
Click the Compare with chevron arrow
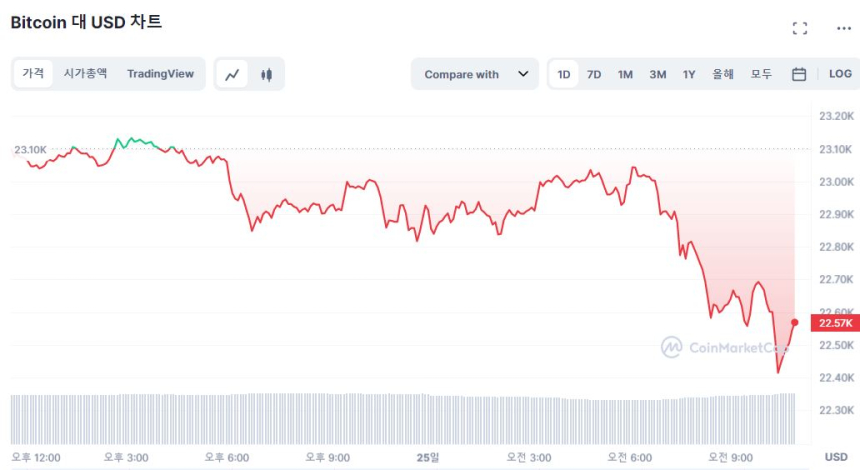pos(523,74)
